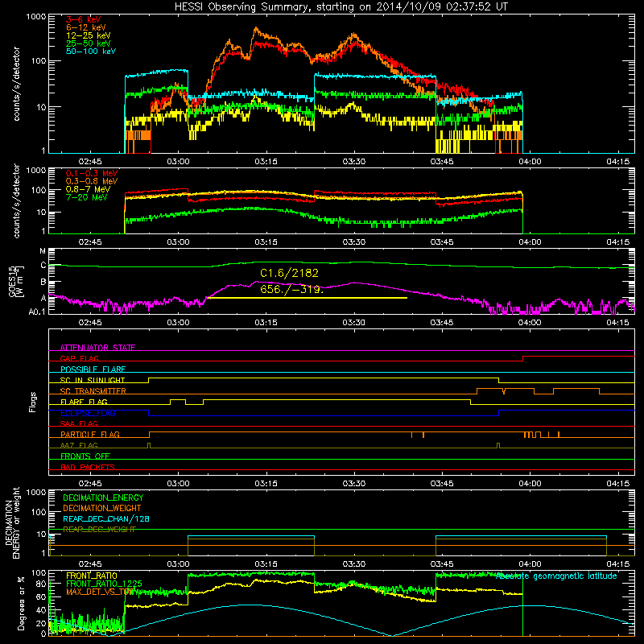This screenshot has width=644, height=644.
Task: Select the BAD_PACKETS flag label
Action: point(88,467)
